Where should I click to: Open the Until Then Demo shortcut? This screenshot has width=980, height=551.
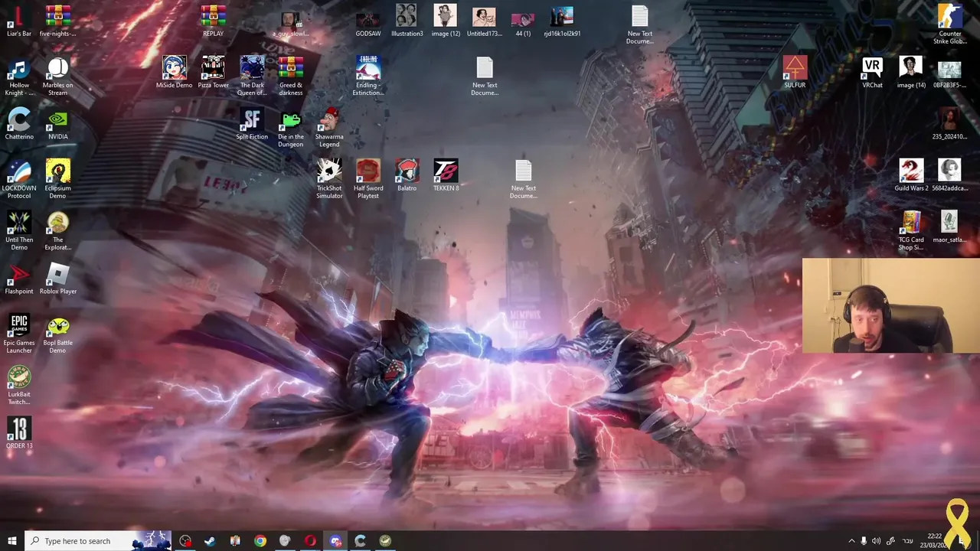[x=19, y=230]
